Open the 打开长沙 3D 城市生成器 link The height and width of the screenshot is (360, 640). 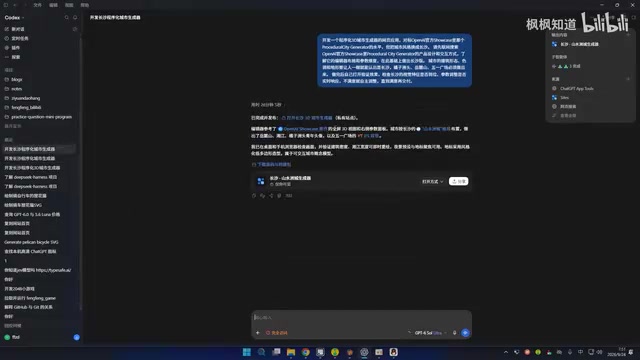coord(307,118)
